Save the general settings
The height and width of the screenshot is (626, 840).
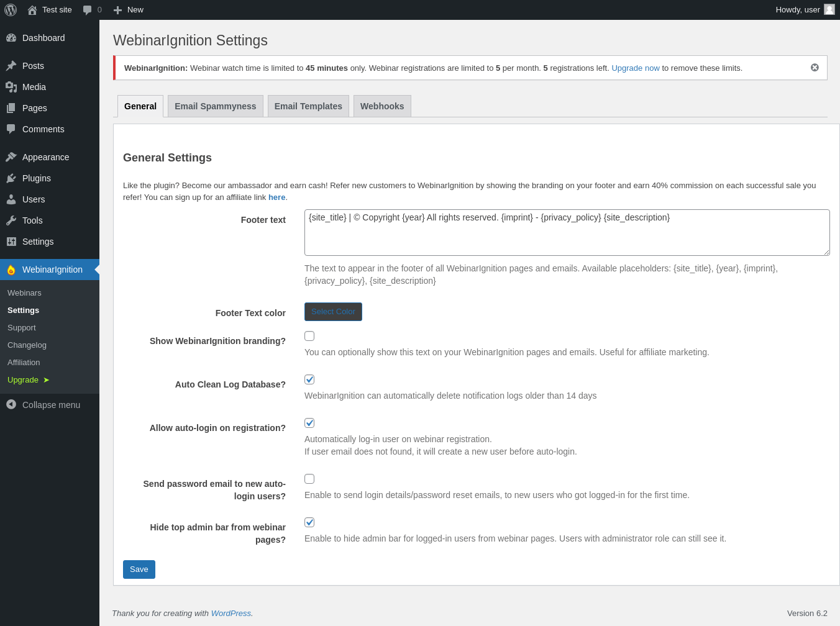pyautogui.click(x=139, y=569)
